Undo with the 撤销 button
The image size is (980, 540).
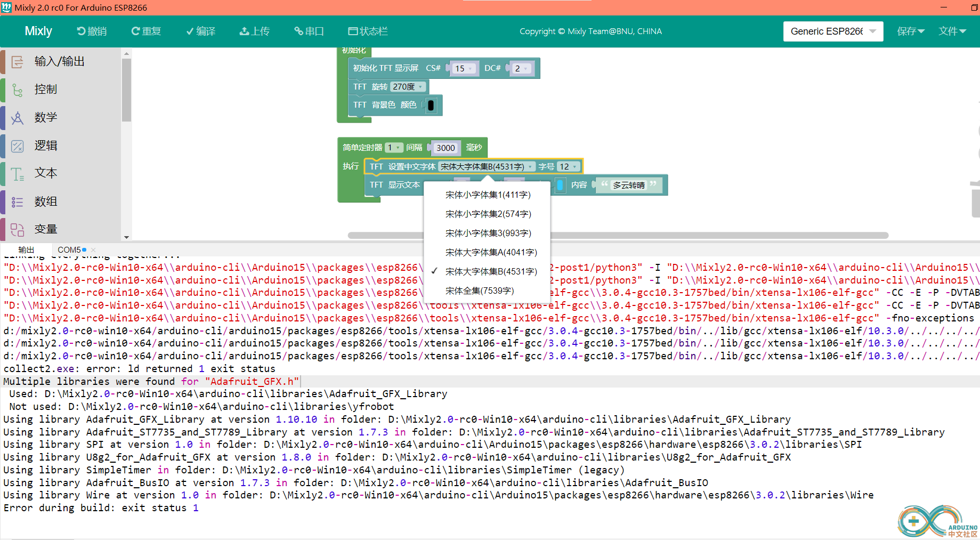coord(92,31)
